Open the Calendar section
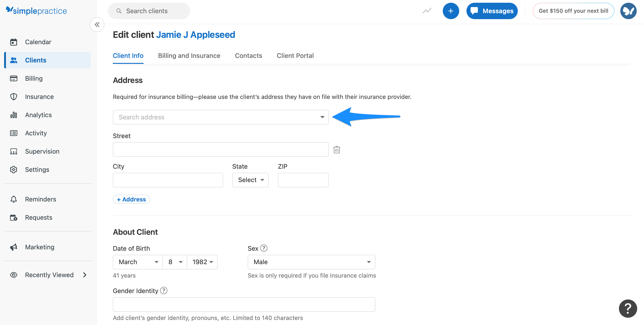644x325 pixels. [38, 42]
